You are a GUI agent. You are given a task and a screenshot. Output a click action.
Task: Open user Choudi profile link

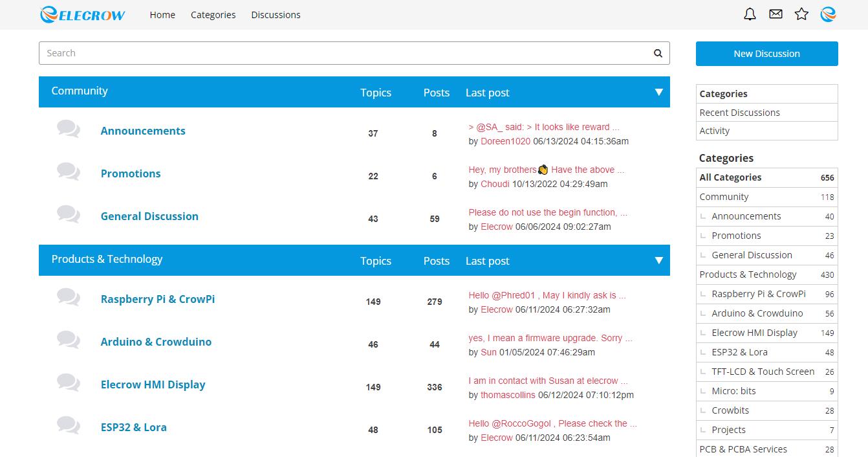pyautogui.click(x=495, y=184)
